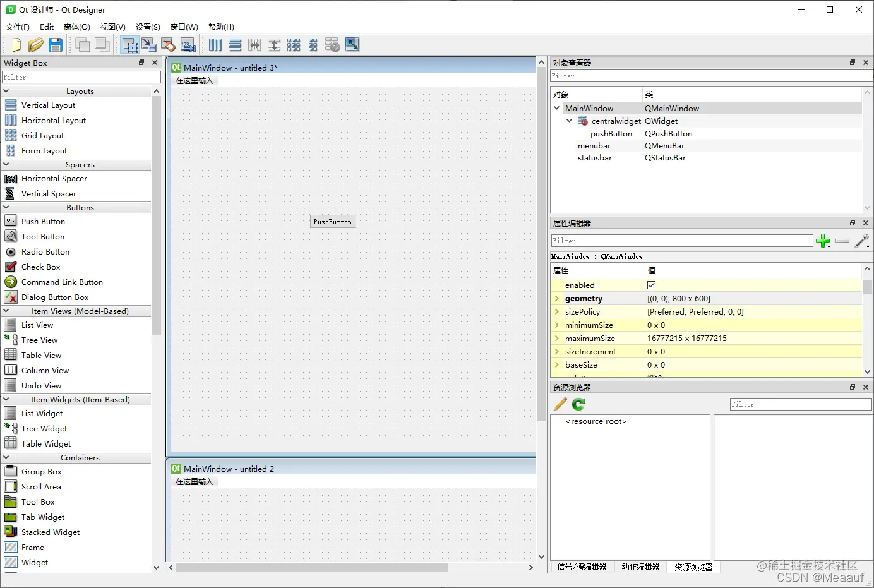The image size is (874, 588).
Task: Open the 窗体(O) menu
Action: [x=77, y=27]
